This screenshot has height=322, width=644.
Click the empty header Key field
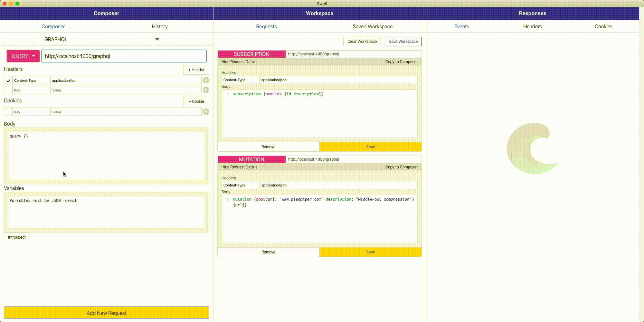(x=31, y=90)
